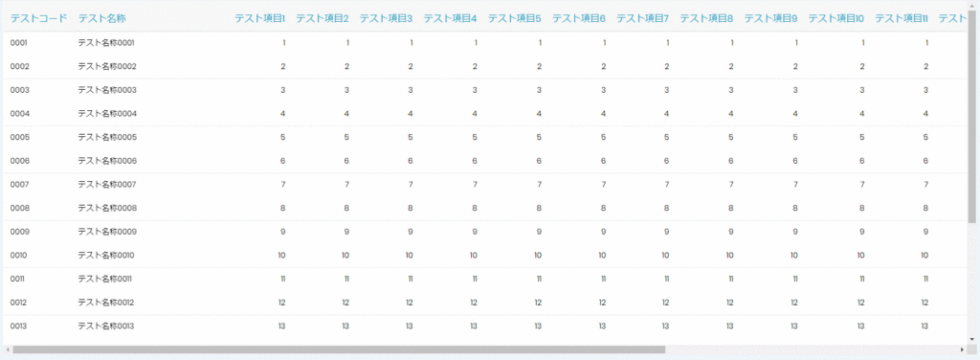The width and height of the screenshot is (980, 360).
Task: Click the テスト項目3 column header
Action: 386,19
